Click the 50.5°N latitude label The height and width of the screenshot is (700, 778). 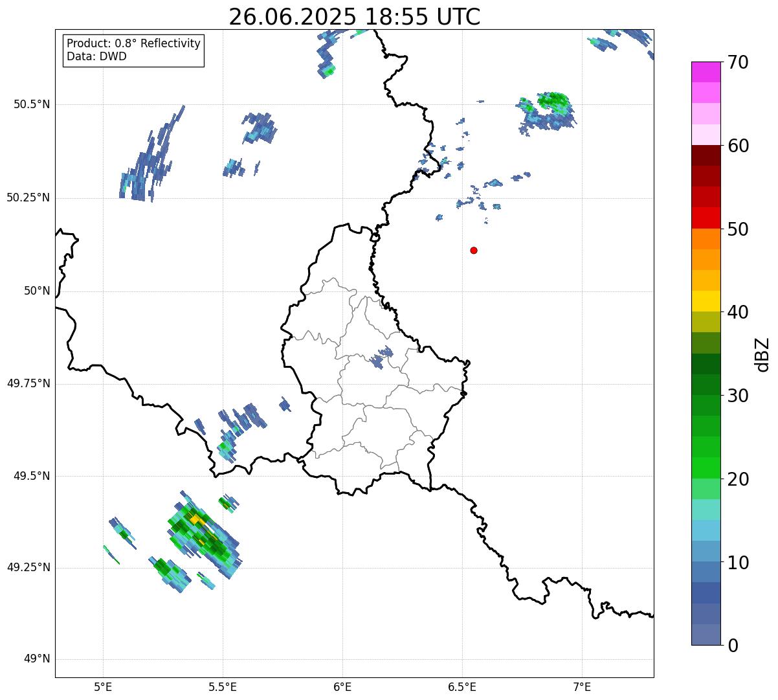point(32,104)
